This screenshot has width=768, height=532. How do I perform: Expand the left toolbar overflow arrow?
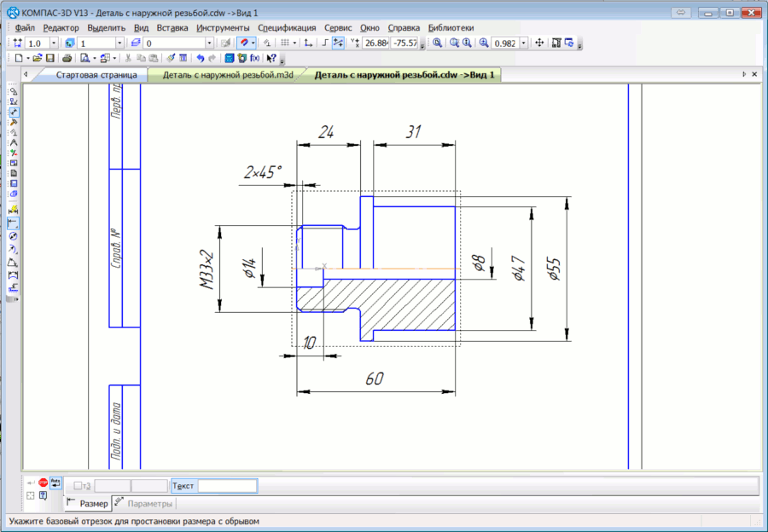pyautogui.click(x=15, y=299)
